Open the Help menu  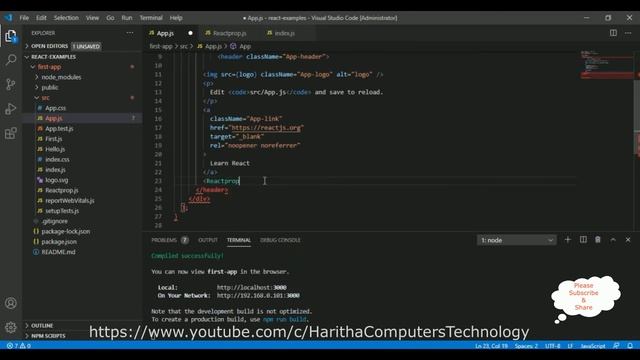coord(176,18)
